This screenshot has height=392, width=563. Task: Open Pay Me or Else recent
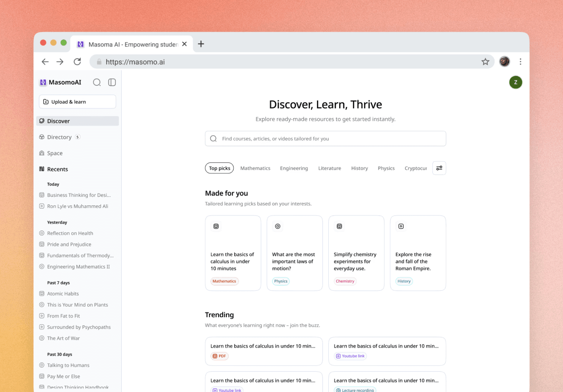pos(60,376)
